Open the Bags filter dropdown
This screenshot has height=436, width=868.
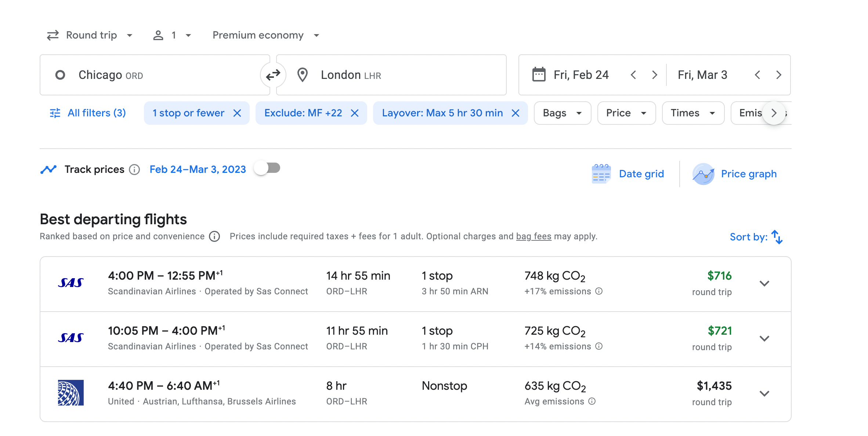coord(562,113)
